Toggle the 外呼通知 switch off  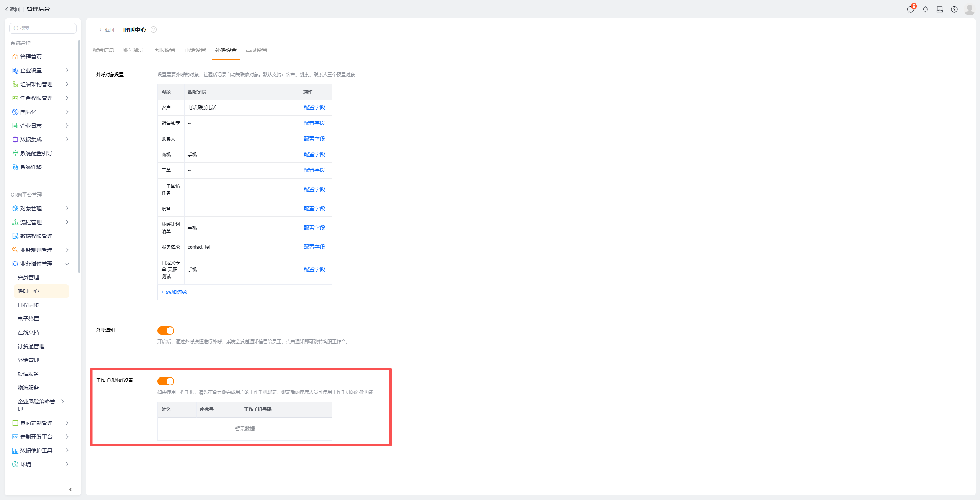click(166, 330)
